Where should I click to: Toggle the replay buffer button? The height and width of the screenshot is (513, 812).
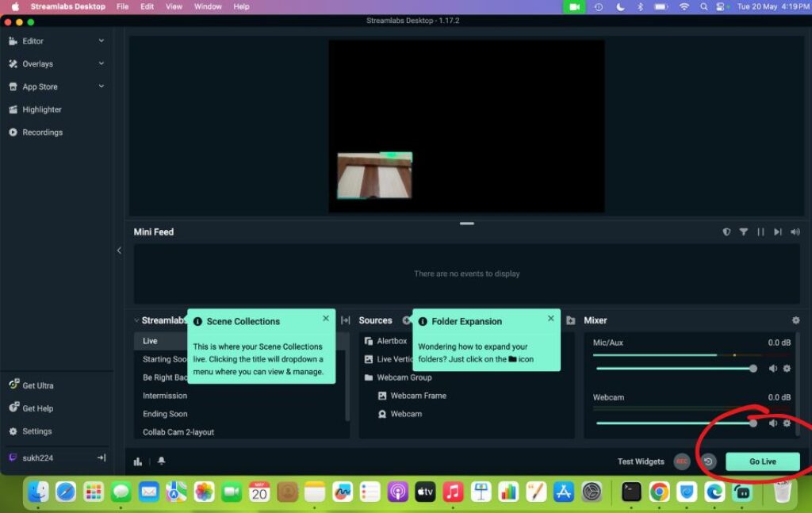[708, 461]
